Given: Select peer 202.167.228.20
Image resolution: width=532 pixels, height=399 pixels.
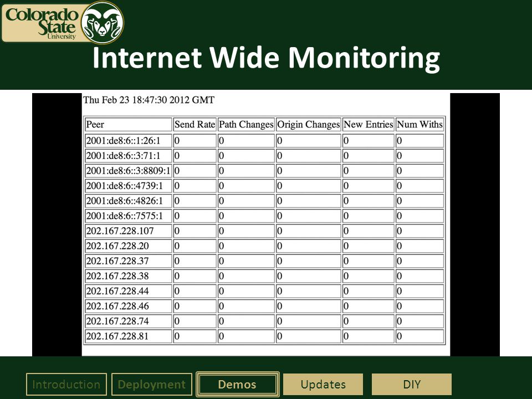Looking at the screenshot, I should point(128,246).
